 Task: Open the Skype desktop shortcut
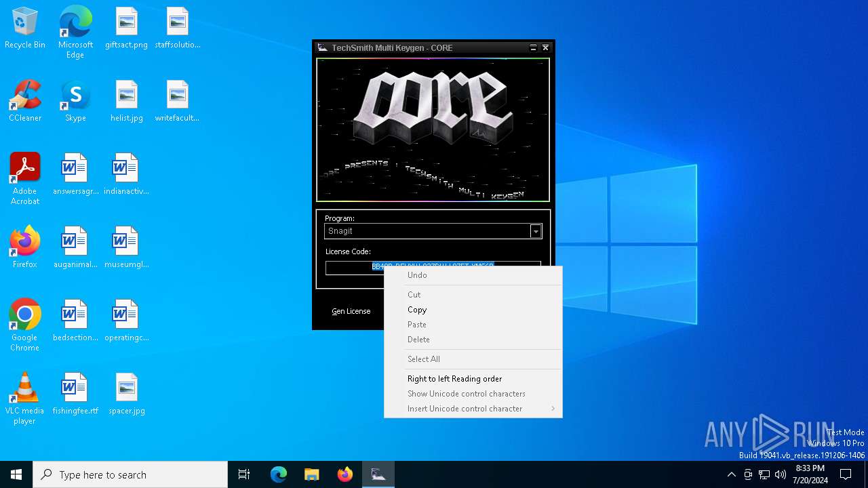coord(75,102)
